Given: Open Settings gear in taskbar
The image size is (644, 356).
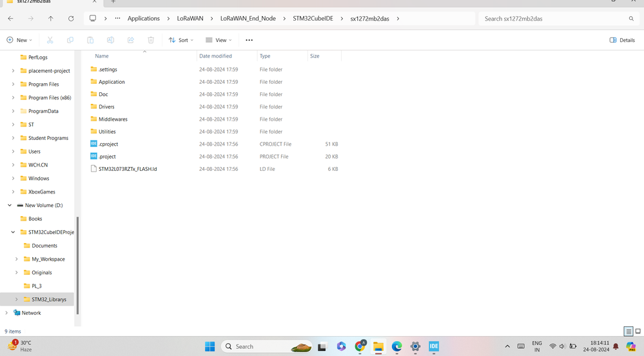Looking at the screenshot, I should (x=415, y=346).
